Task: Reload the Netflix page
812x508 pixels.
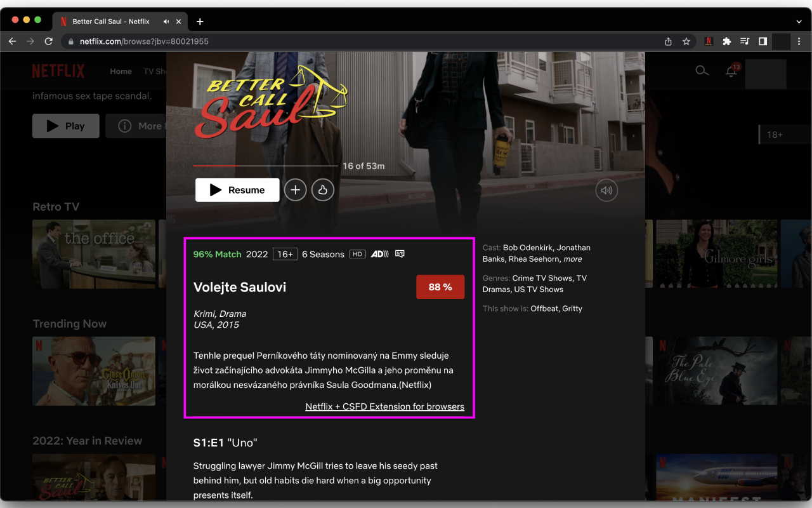Action: 48,41
